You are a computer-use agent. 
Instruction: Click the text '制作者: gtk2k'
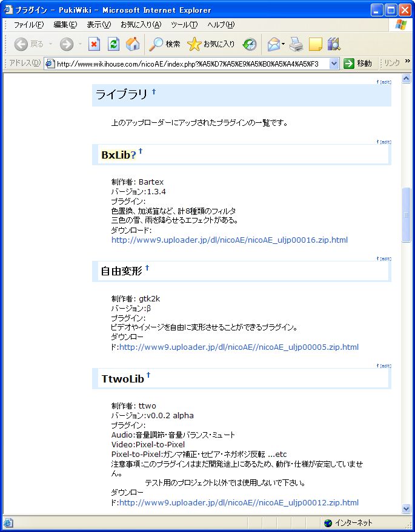(136, 298)
